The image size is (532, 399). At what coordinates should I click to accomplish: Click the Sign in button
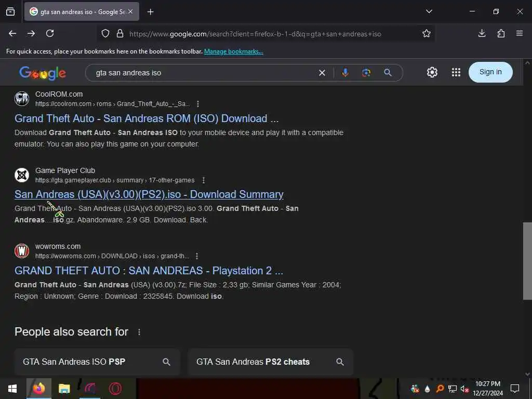490,72
